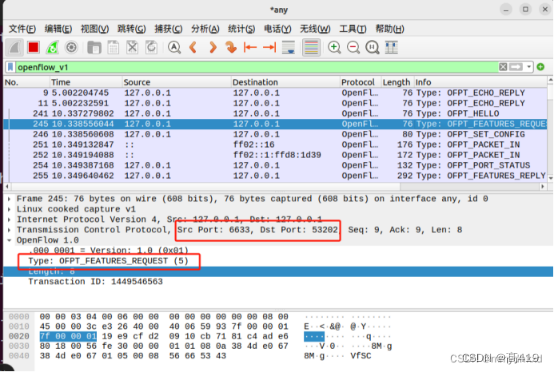Select Transaction ID: 1449546563 field
The height and width of the screenshot is (373, 554).
(x=95, y=282)
